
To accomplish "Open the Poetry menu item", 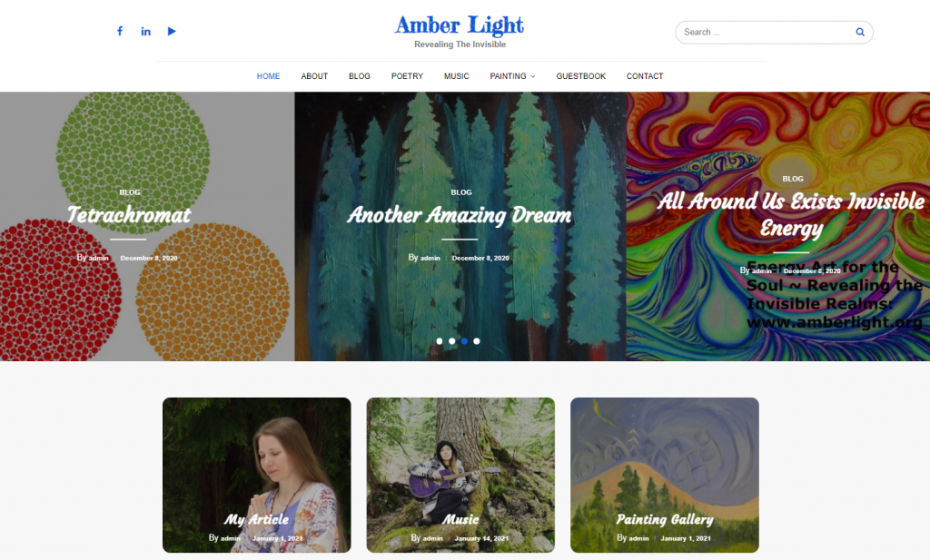I will coord(407,76).
